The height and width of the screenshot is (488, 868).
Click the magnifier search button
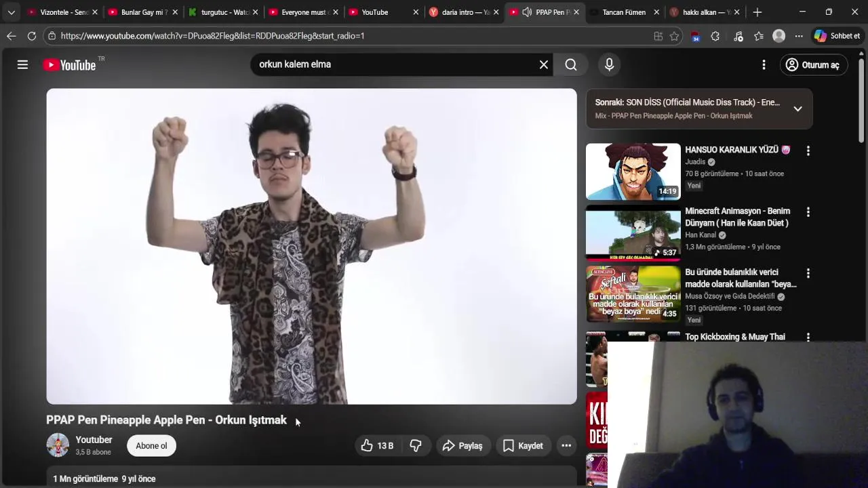coord(571,64)
